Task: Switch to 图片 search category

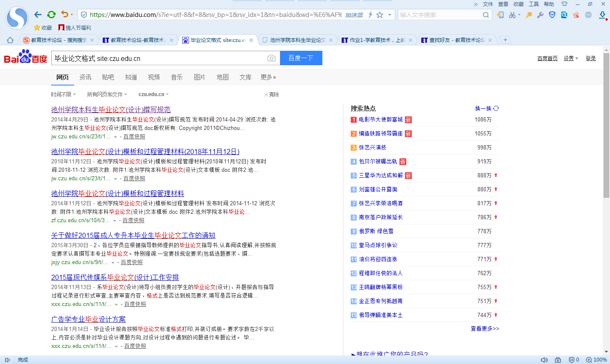Action: [200, 77]
